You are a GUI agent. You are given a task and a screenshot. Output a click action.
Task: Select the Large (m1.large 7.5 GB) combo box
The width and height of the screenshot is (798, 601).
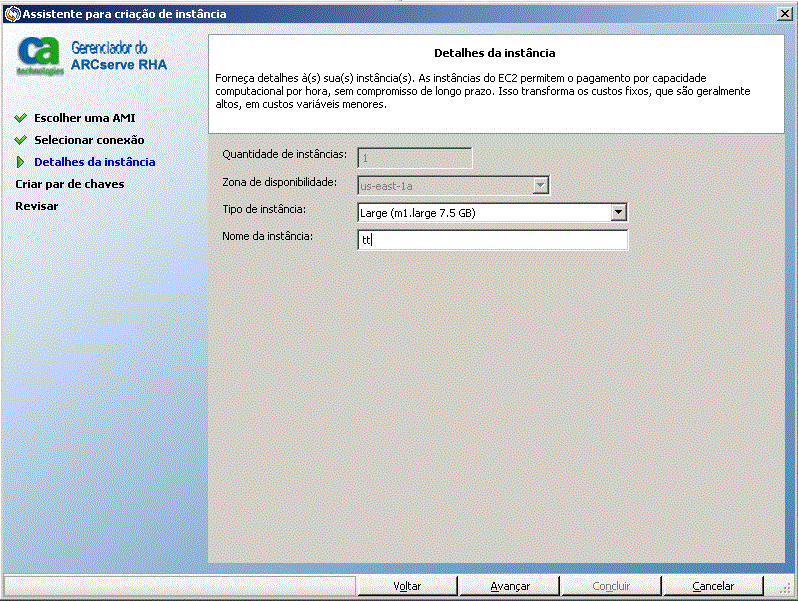click(492, 213)
